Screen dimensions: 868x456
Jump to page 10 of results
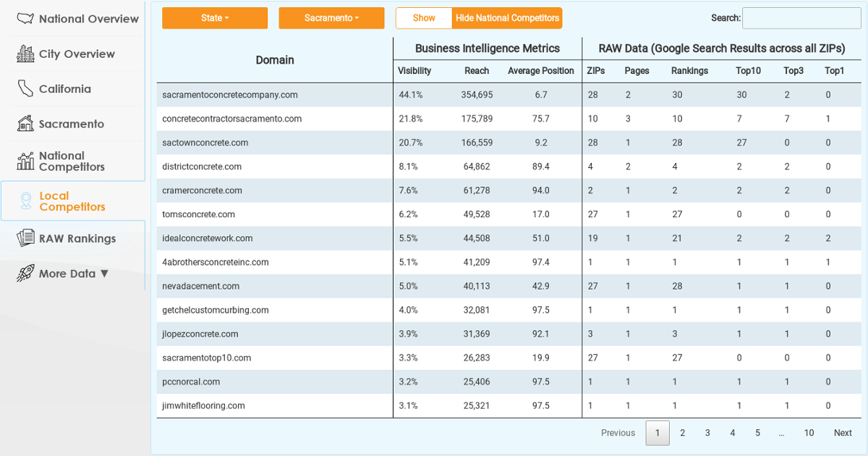pyautogui.click(x=809, y=433)
